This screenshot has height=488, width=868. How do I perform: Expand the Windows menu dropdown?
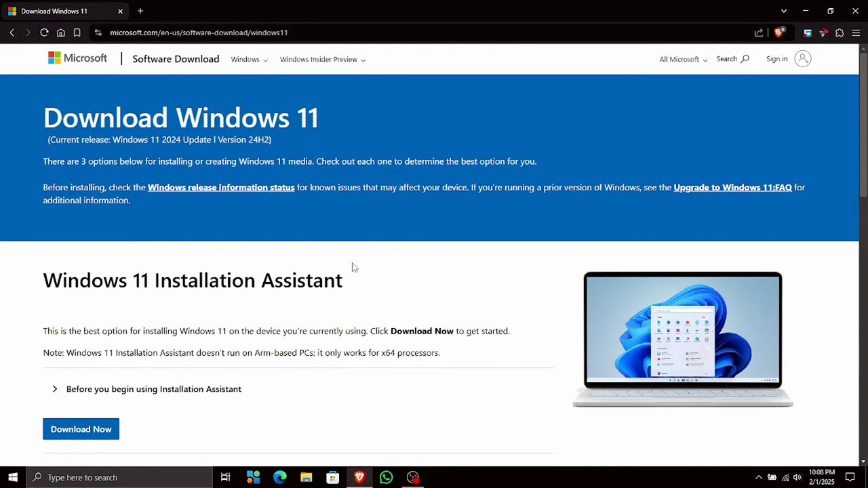(249, 60)
